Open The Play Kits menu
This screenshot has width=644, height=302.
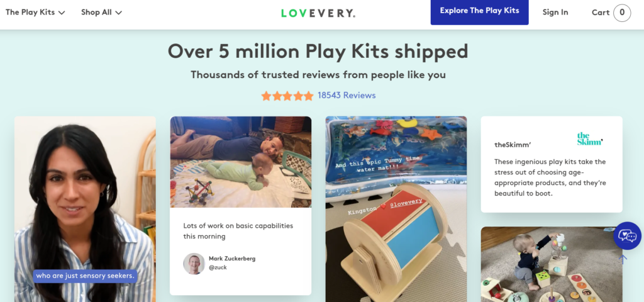click(x=35, y=13)
